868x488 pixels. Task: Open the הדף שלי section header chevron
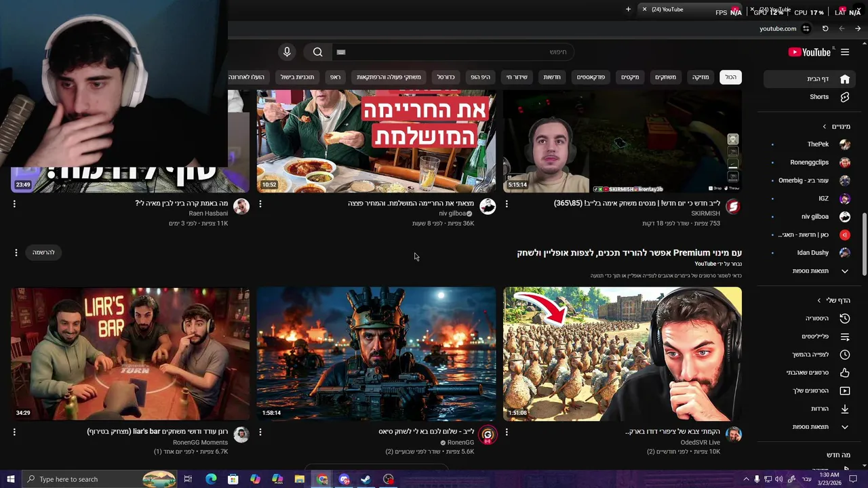819,300
